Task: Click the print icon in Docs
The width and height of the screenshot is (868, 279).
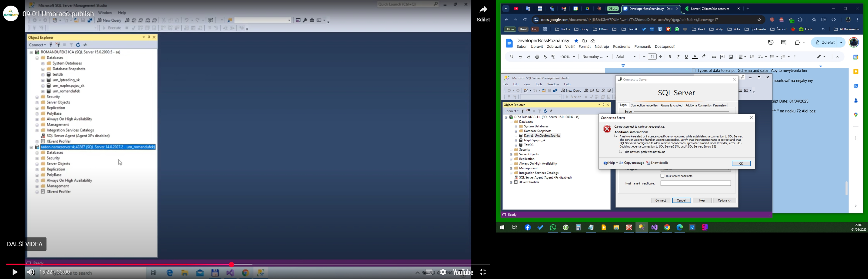Action: (537, 57)
